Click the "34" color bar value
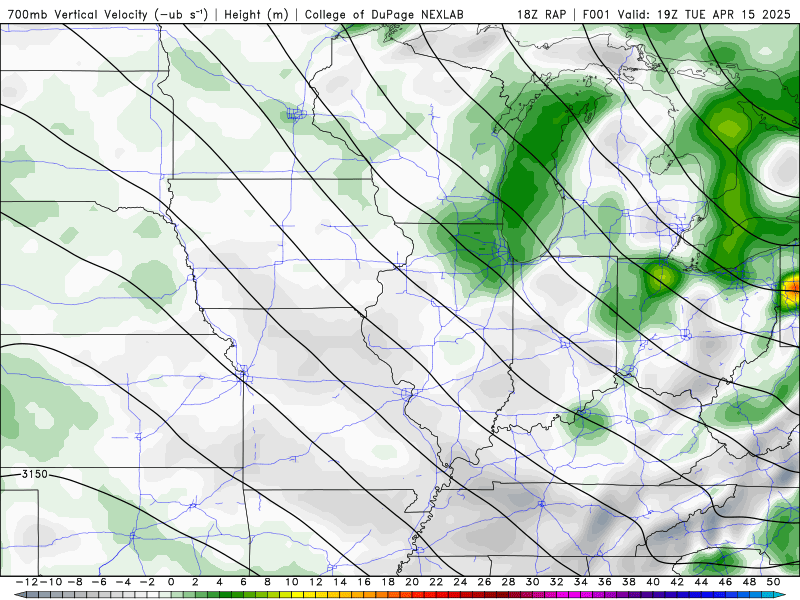Screen dimensions: 800x600 tap(581, 582)
